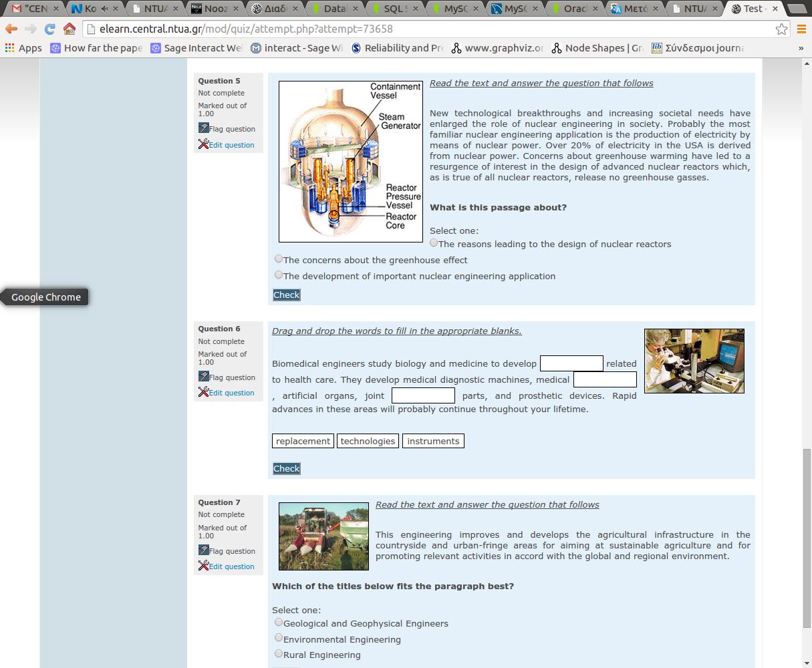
Task: Click the Edit question icon for Question 6
Action: tap(204, 392)
